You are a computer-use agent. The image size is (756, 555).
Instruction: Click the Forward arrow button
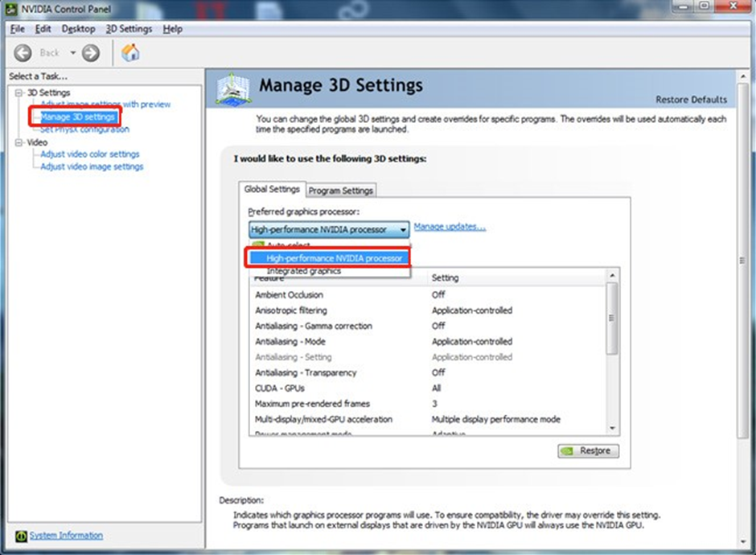(91, 53)
